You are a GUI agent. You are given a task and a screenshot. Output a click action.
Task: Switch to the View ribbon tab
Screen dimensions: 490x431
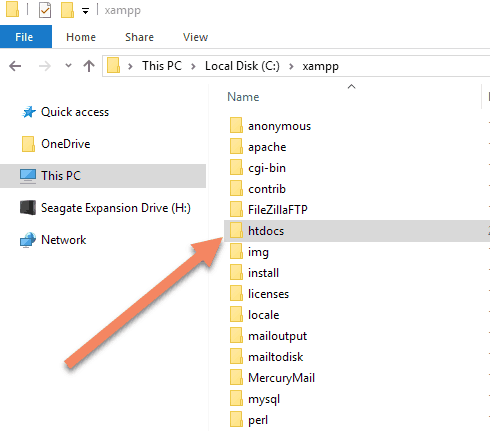pos(195,37)
